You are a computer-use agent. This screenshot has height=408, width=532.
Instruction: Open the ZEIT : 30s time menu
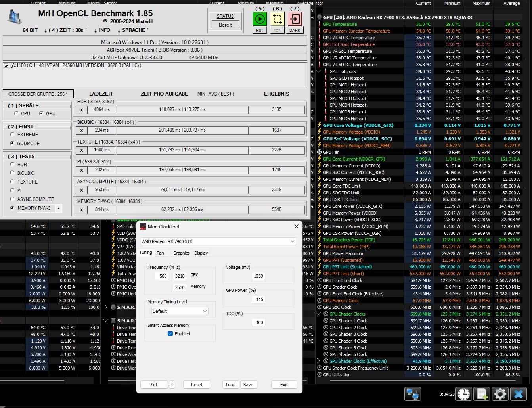click(65, 30)
